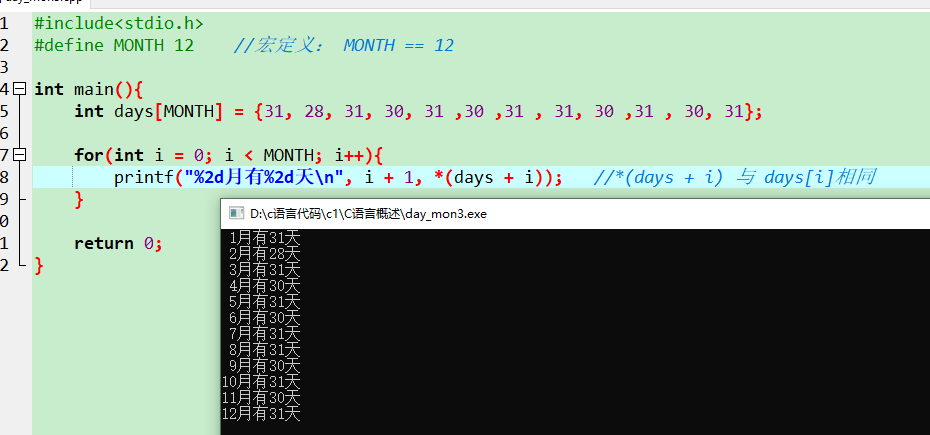
Task: Collapse the for loop fold marker
Action: (x=20, y=155)
